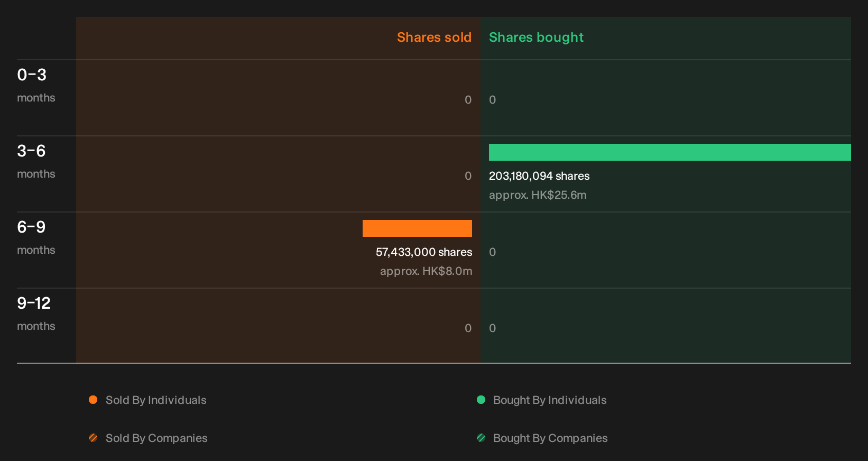Click the Bought By Companies legend label
Image resolution: width=868 pixels, height=461 pixels.
550,438
